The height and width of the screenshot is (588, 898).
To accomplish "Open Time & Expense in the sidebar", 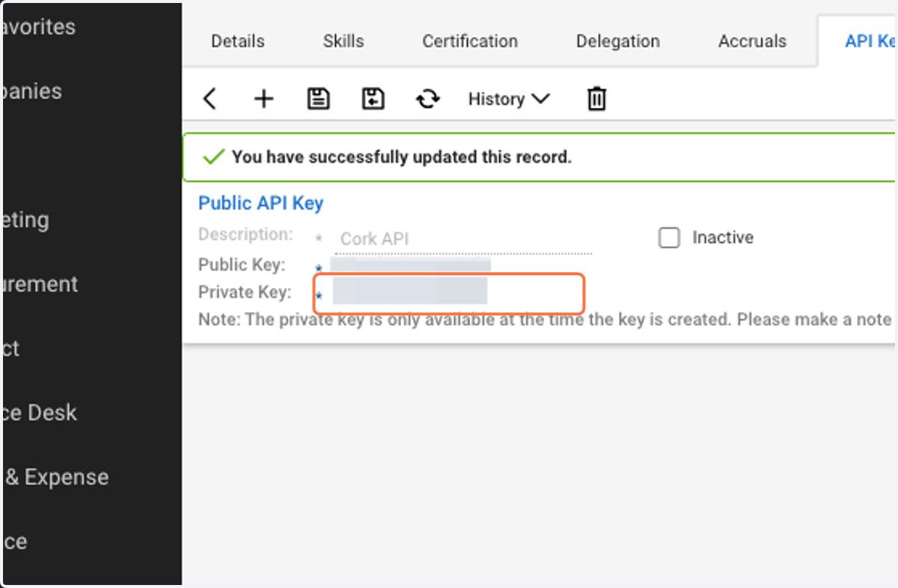I will (55, 477).
